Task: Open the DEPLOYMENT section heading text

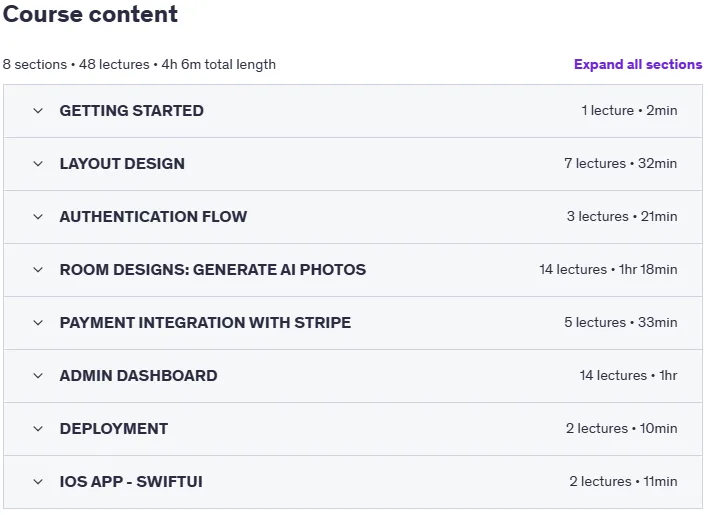Action: (114, 428)
